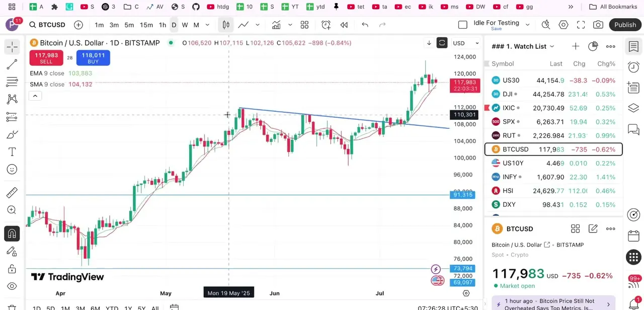Select the ruler measure tool
644x310 pixels.
[12, 193]
